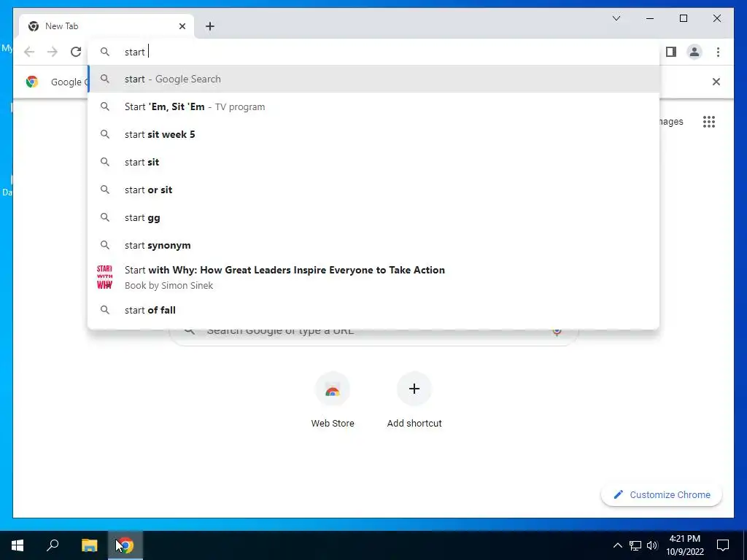Pick the Start 'Em, Sit 'Em suggestion
Screen dimensions: 747x560
pyautogui.click(x=373, y=106)
